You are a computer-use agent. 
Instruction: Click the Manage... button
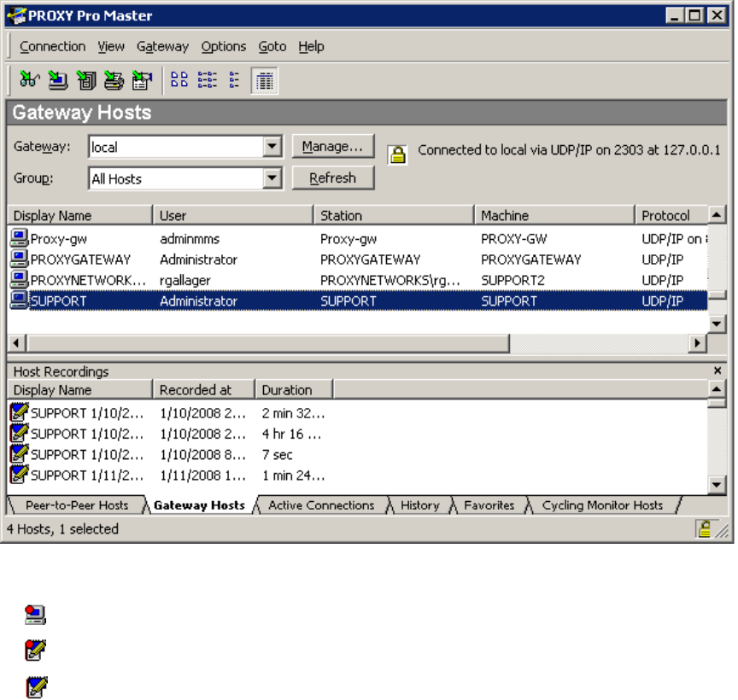[x=333, y=146]
